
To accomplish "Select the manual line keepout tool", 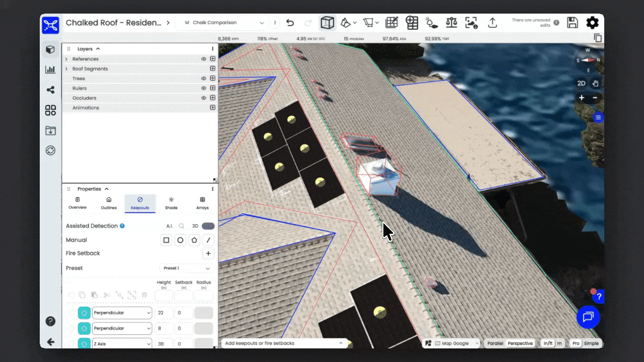I will pos(208,240).
